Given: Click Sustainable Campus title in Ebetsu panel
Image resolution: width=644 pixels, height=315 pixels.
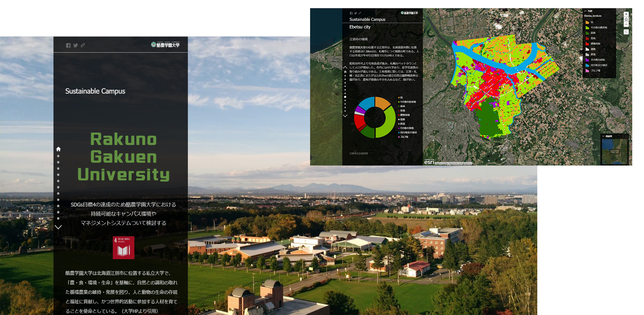Looking at the screenshot, I should [367, 19].
